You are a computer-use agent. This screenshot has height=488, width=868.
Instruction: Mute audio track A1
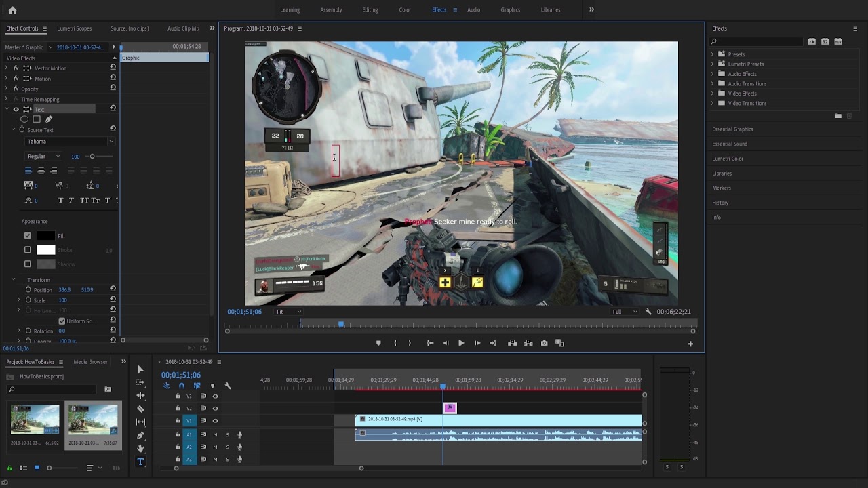pos(215,434)
